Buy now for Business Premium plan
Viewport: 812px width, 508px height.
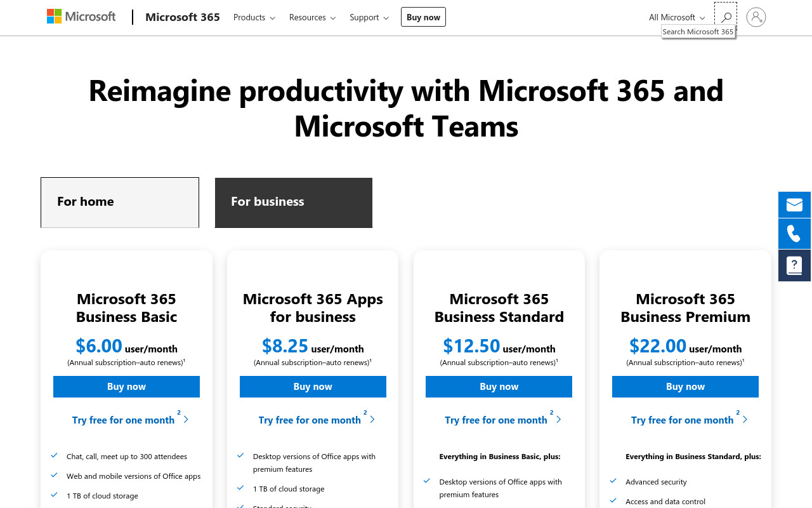coord(685,387)
